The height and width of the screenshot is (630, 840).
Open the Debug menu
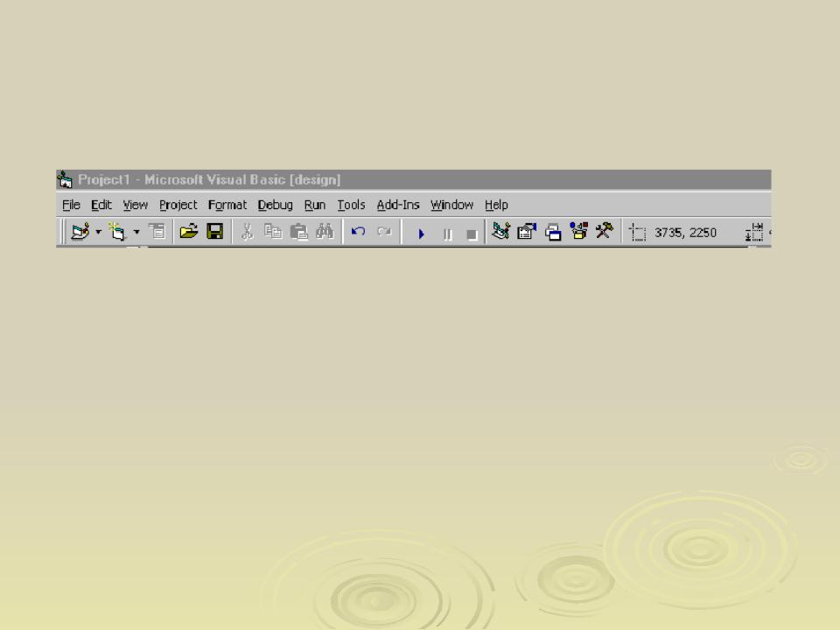(275, 205)
